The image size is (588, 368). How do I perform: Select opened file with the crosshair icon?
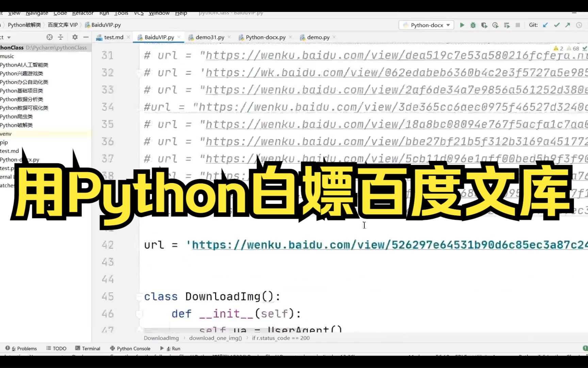click(x=49, y=37)
